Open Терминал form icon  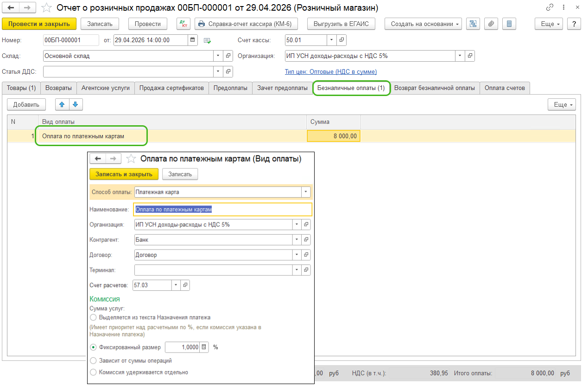pos(306,270)
